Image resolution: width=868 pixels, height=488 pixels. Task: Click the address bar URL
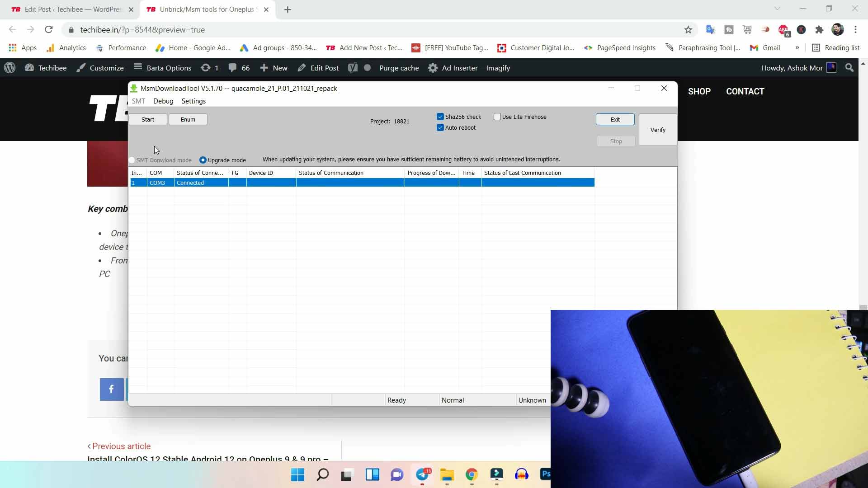[x=142, y=30]
